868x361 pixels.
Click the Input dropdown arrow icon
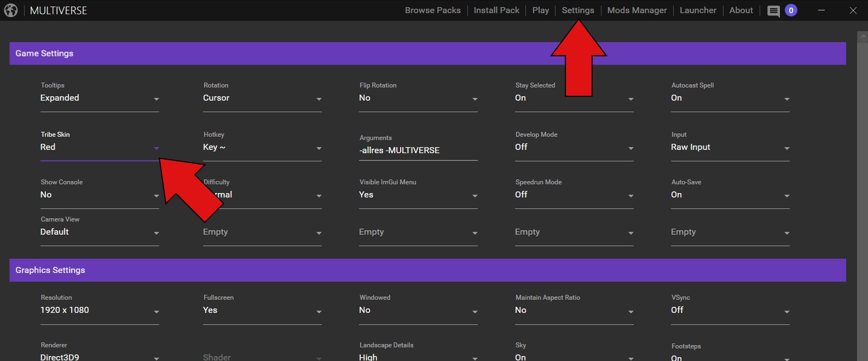coord(787,148)
